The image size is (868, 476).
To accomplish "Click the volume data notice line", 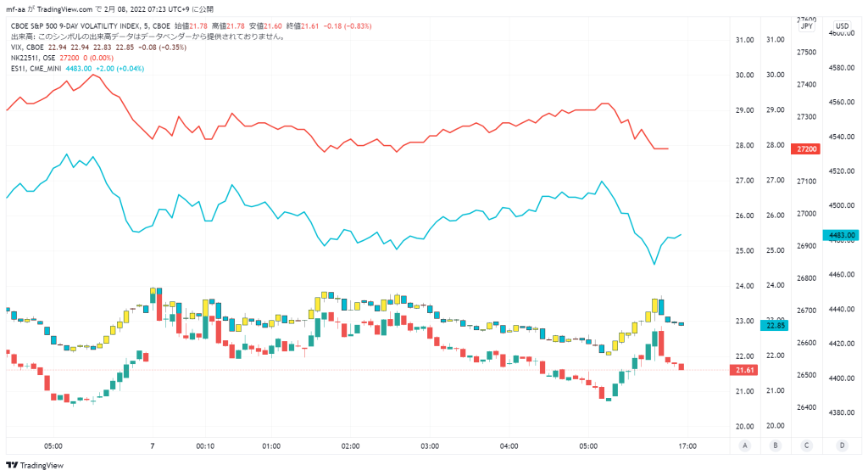I will point(148,36).
